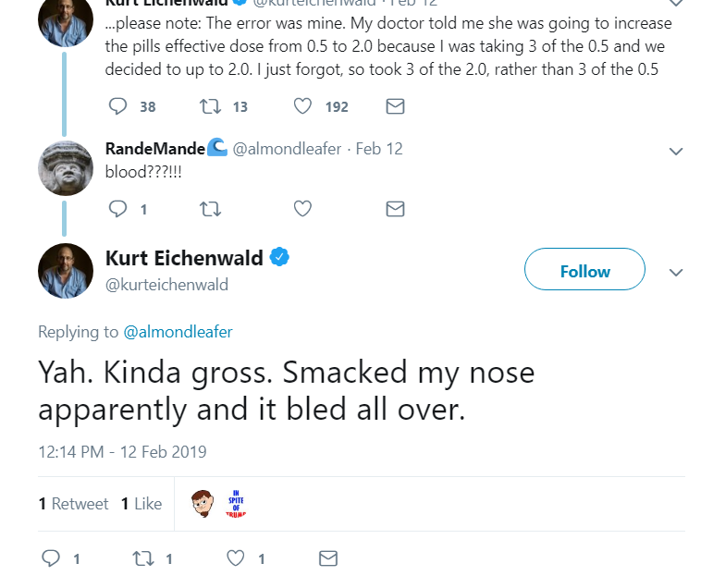
Task: Retweet the 'Yah. Kinda gross' main tweet
Action: [x=143, y=558]
